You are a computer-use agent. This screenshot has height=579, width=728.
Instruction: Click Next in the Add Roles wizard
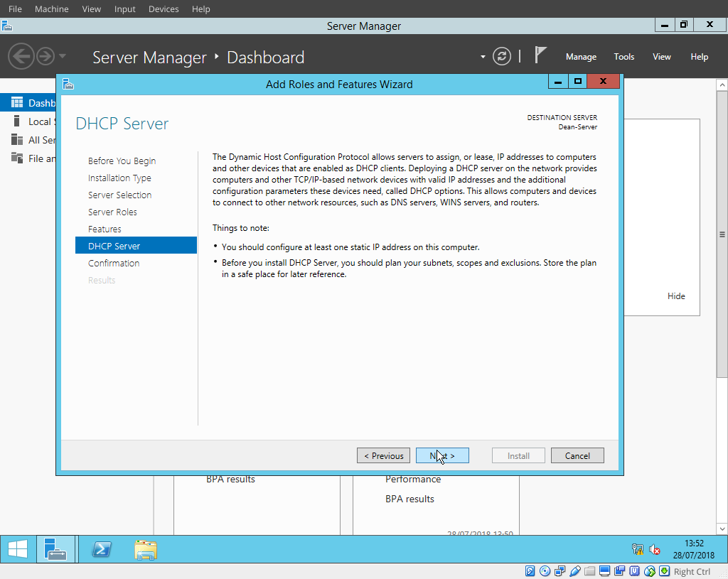(442, 455)
